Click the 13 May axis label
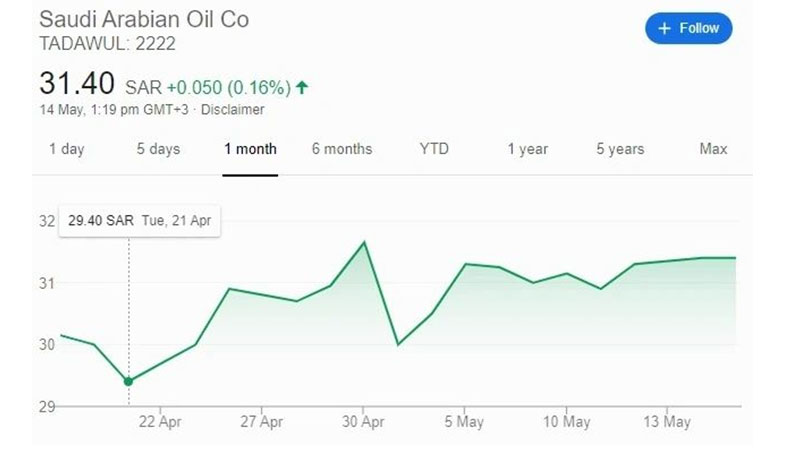The width and height of the screenshot is (786, 473). coord(667,421)
